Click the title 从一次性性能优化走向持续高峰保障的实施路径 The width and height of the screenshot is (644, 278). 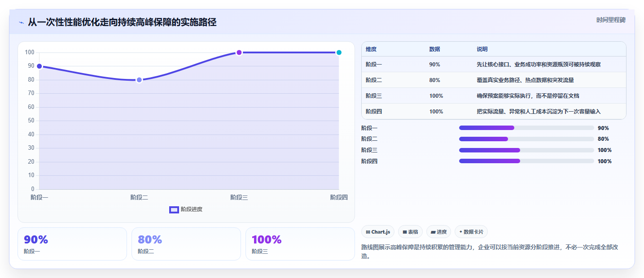tap(122, 22)
